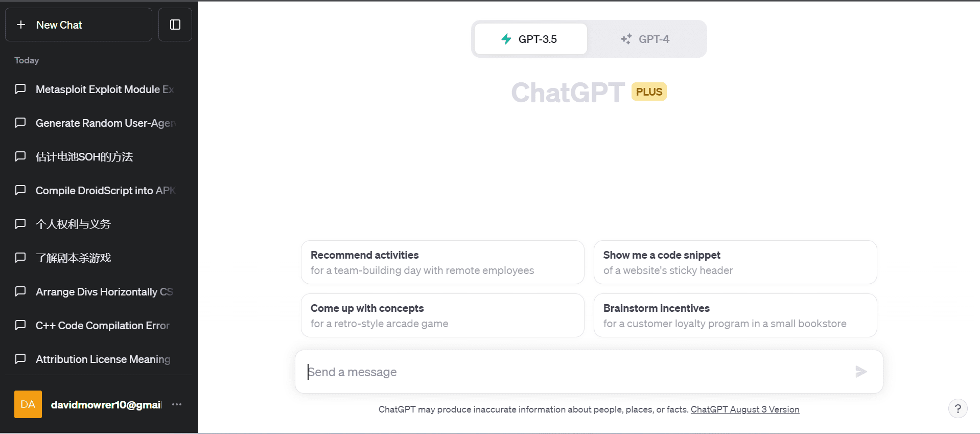The height and width of the screenshot is (434, 980).
Task: Open the help question mark button
Action: point(958,408)
